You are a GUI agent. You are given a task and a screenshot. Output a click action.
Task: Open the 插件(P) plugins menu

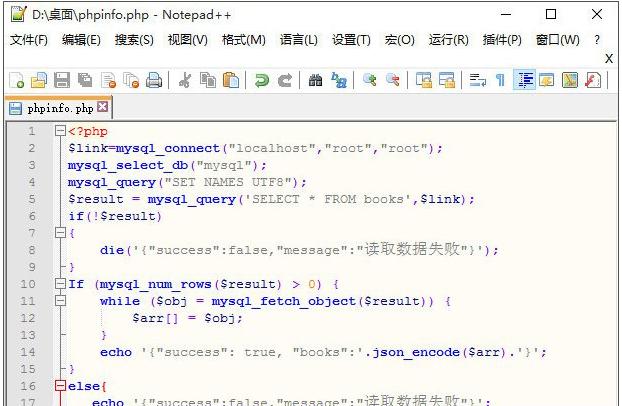point(502,40)
